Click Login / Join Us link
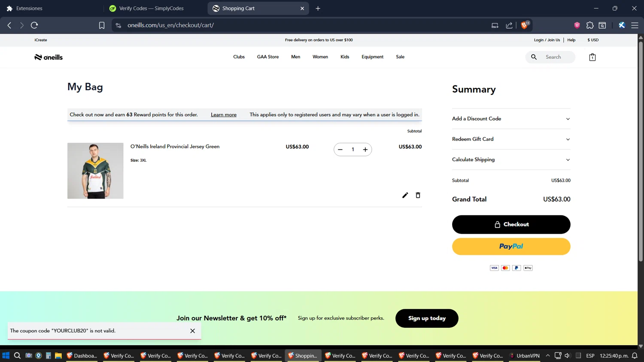The width and height of the screenshot is (644, 362). [547, 40]
